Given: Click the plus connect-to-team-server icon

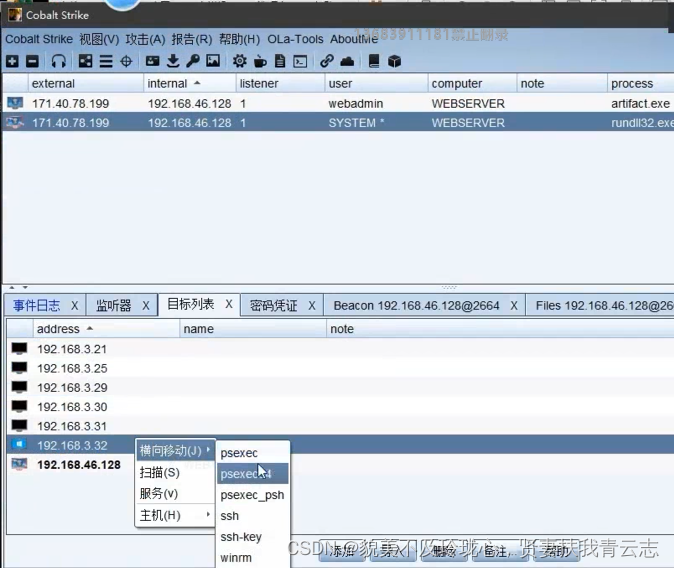Looking at the screenshot, I should tap(12, 61).
